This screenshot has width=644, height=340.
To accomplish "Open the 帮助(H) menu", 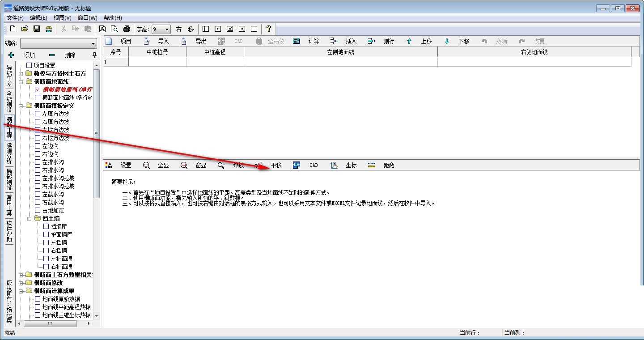I will (x=113, y=18).
